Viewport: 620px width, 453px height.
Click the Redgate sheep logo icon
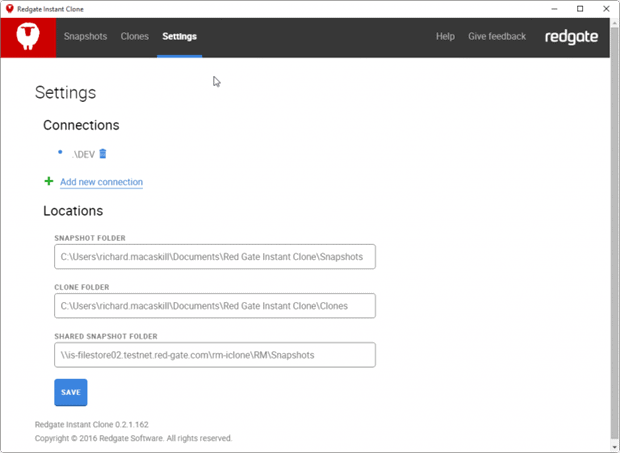point(28,37)
